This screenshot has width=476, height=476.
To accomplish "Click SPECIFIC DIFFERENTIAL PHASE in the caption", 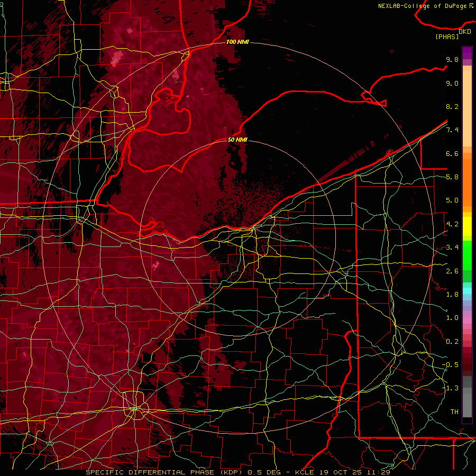I will [150, 472].
